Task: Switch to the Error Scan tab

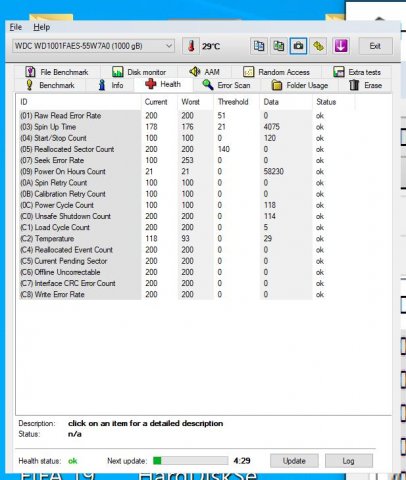Action: click(227, 85)
